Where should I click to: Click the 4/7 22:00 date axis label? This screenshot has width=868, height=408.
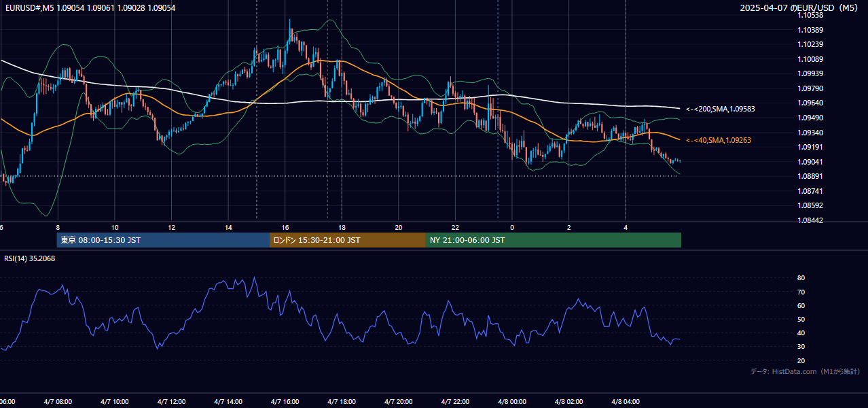click(x=455, y=402)
